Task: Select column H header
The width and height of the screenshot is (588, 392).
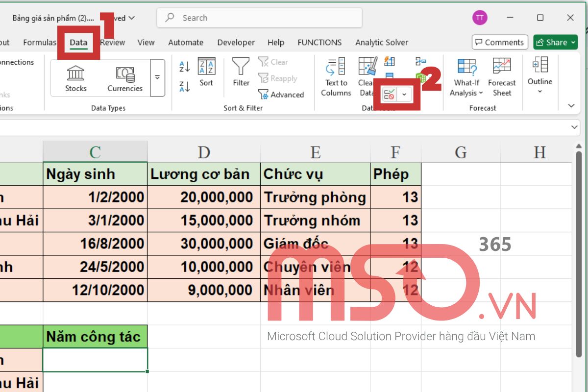Action: pos(539,151)
